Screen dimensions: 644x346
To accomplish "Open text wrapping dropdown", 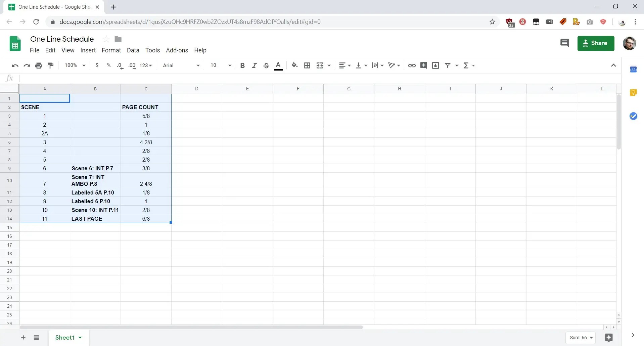I will pos(378,66).
